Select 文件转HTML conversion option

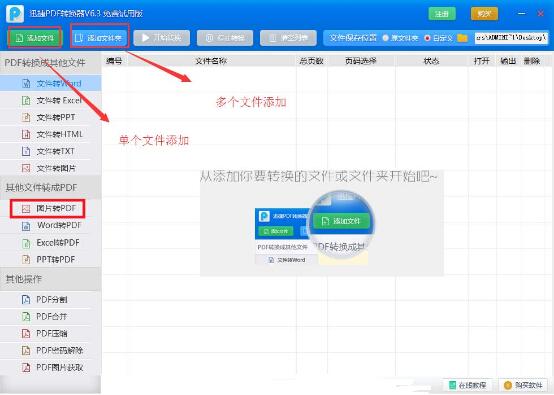[51, 134]
